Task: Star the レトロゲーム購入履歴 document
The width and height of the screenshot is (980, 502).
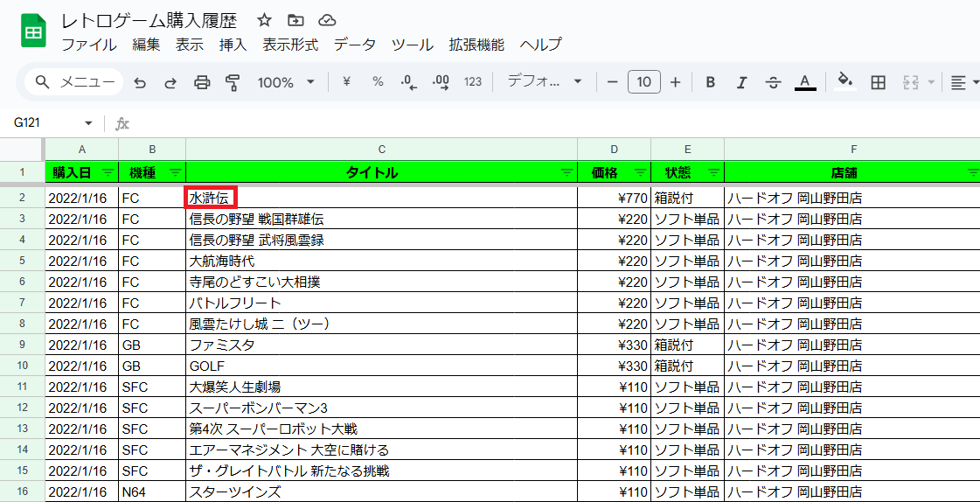Action: (264, 21)
